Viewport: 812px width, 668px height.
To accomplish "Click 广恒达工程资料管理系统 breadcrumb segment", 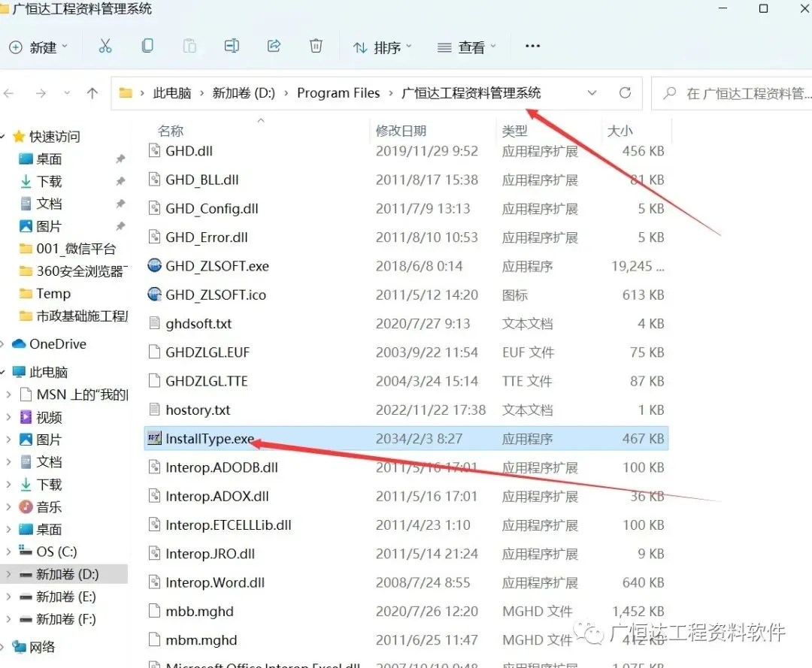I will [471, 93].
